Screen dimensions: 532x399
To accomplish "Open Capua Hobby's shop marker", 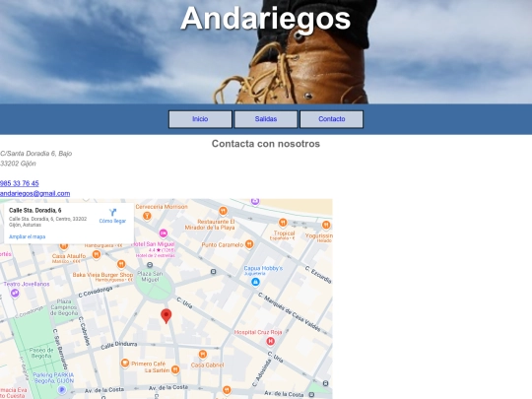I will [255, 282].
